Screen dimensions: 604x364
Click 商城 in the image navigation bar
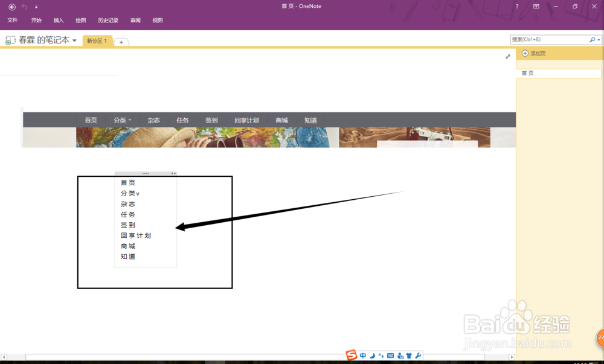[281, 120]
